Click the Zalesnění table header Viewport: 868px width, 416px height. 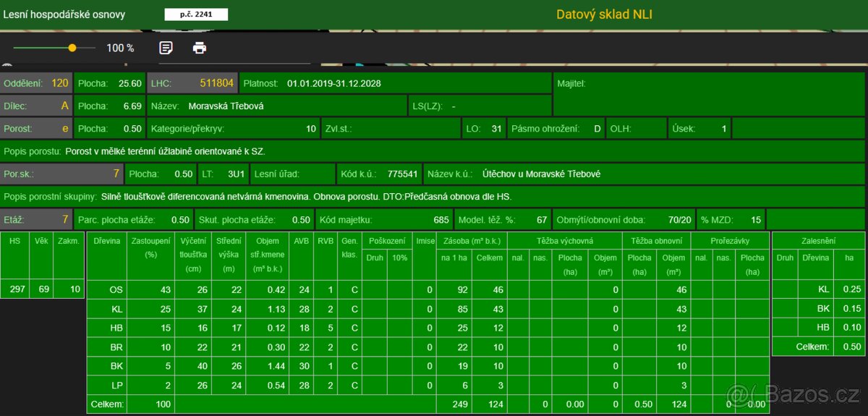tap(818, 240)
